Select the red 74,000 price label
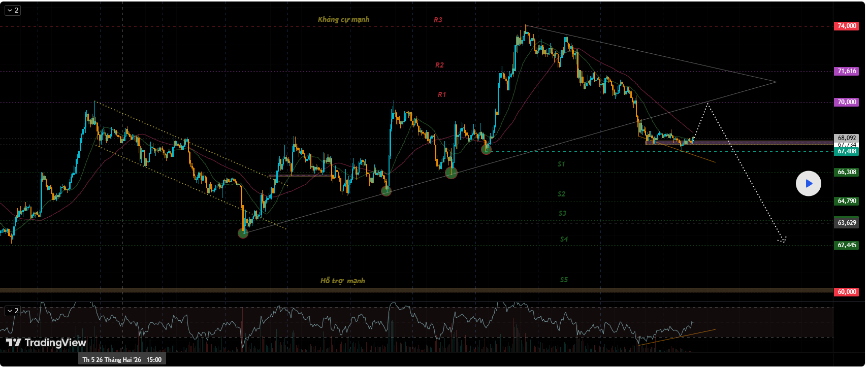 click(846, 26)
